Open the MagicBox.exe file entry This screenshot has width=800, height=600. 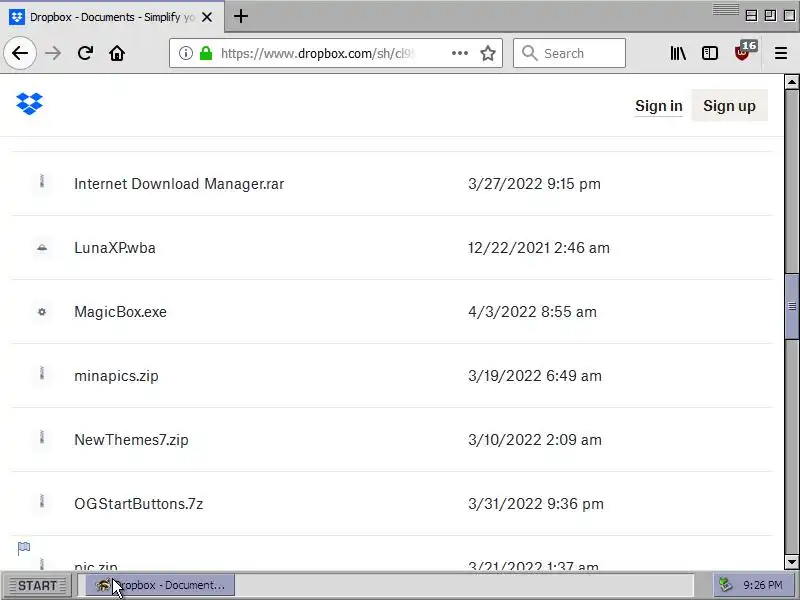120,312
